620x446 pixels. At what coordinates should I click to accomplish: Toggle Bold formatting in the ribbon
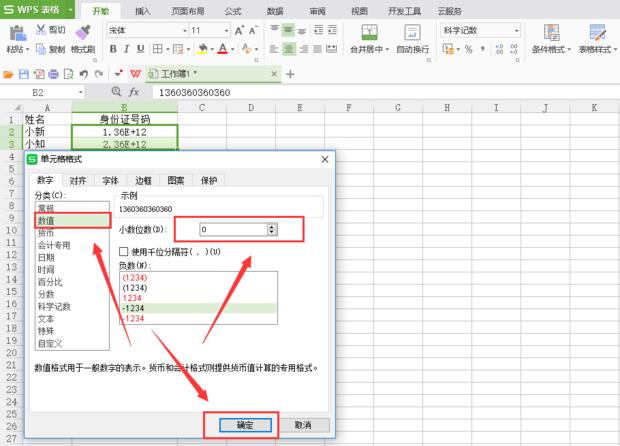tap(111, 49)
